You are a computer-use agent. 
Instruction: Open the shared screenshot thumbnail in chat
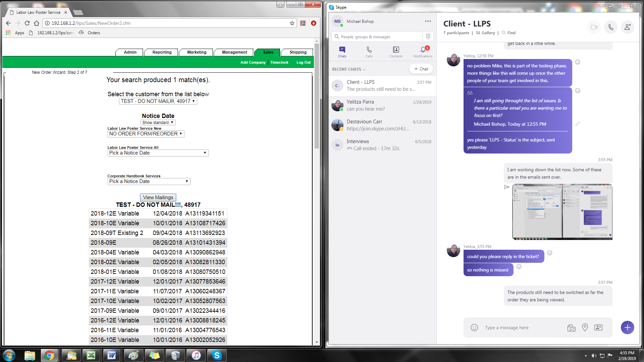click(x=562, y=212)
